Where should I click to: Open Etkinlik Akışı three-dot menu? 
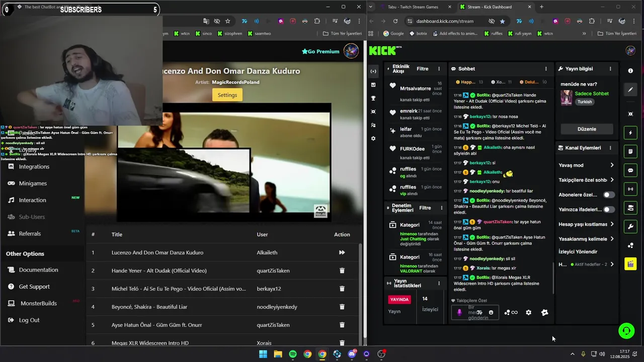tap(439, 69)
